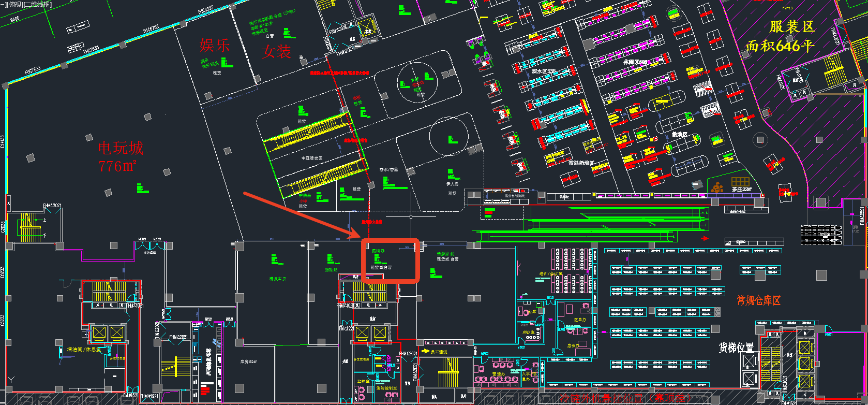Select the 租赁或自营 text inside red box

click(x=381, y=268)
